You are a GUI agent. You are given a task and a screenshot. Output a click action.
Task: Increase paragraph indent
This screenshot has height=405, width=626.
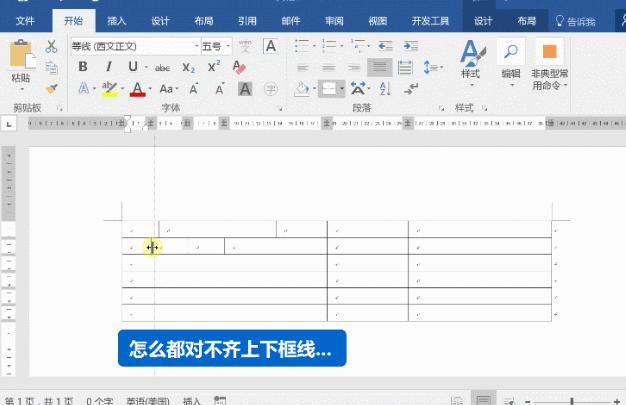click(x=411, y=46)
